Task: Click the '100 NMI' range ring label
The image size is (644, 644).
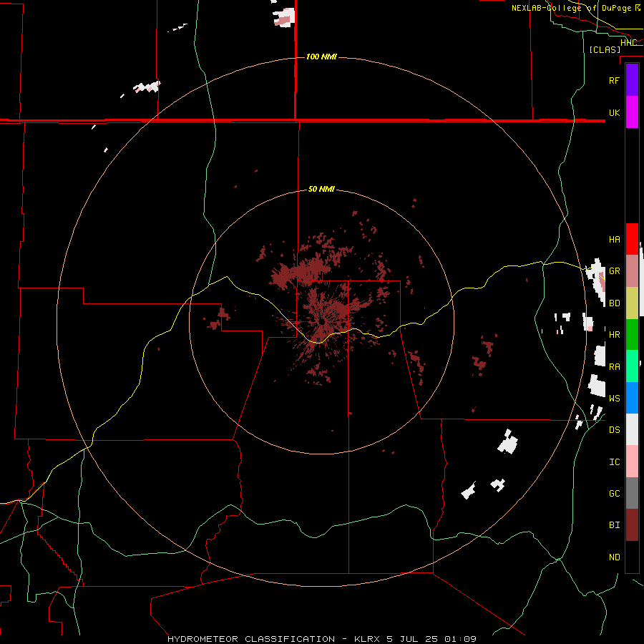Action: tap(321, 57)
